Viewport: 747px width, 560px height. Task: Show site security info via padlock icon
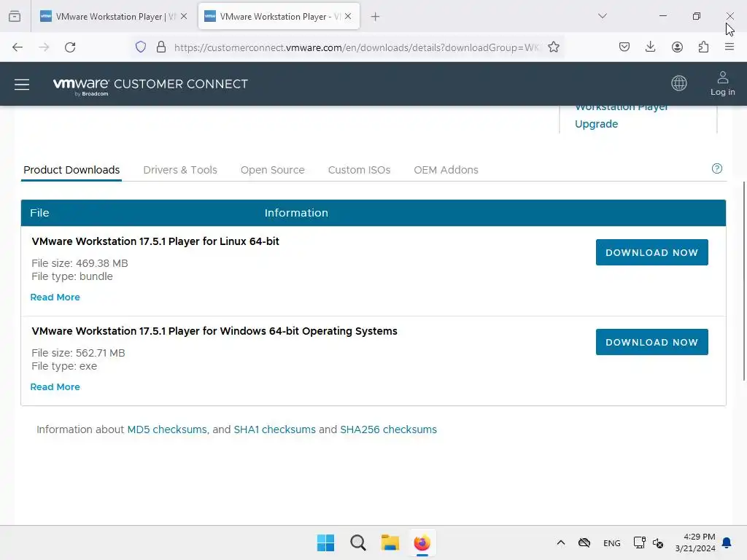pyautogui.click(x=161, y=47)
